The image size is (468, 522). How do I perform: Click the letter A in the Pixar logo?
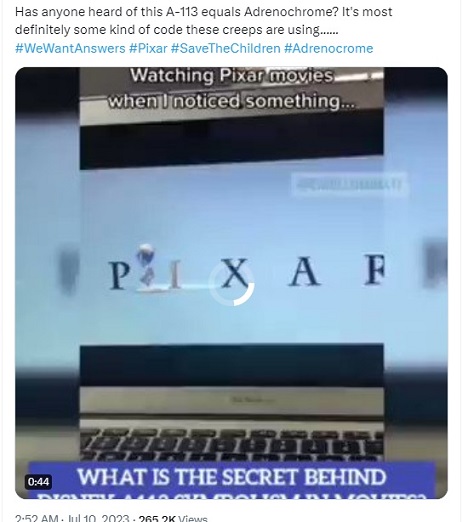pyautogui.click(x=304, y=272)
